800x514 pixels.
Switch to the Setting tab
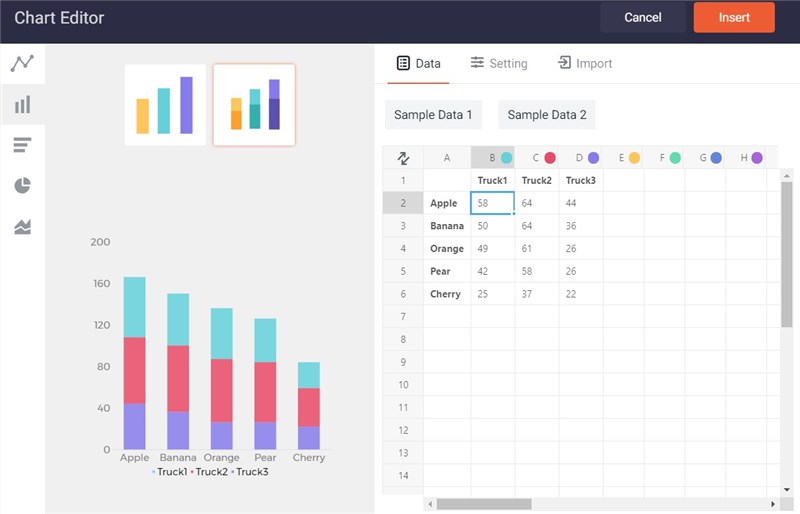499,63
